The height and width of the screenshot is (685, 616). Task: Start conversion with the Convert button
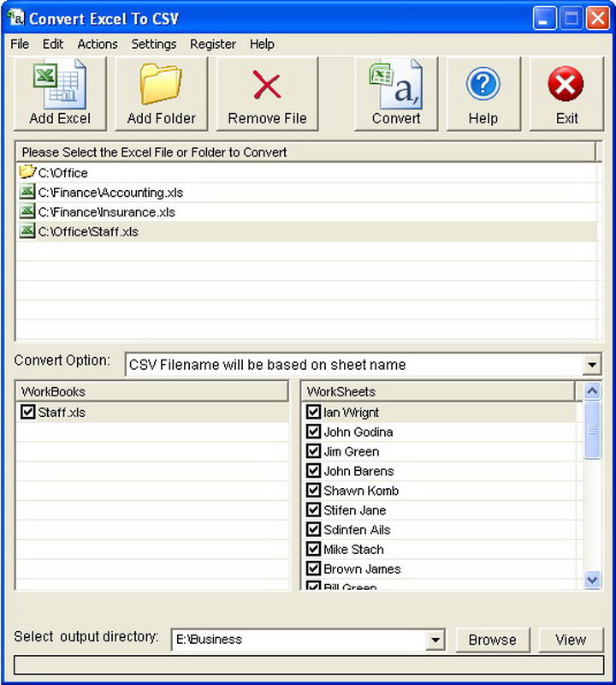396,93
